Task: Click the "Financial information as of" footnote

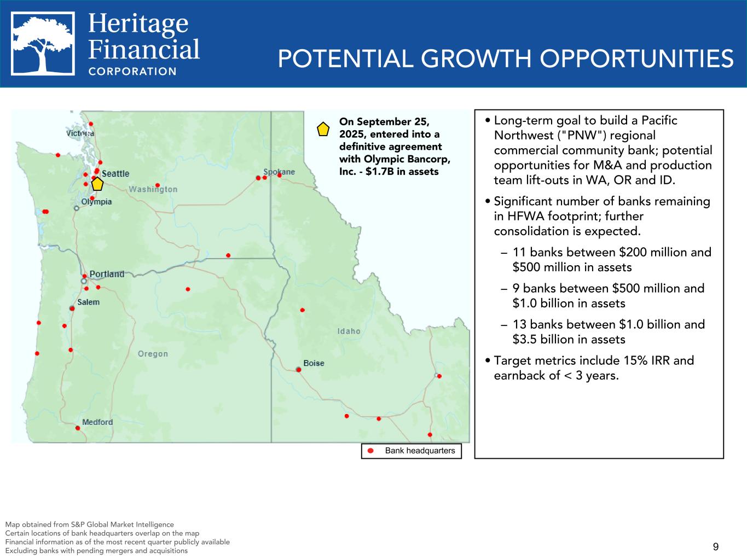Action: click(x=117, y=542)
